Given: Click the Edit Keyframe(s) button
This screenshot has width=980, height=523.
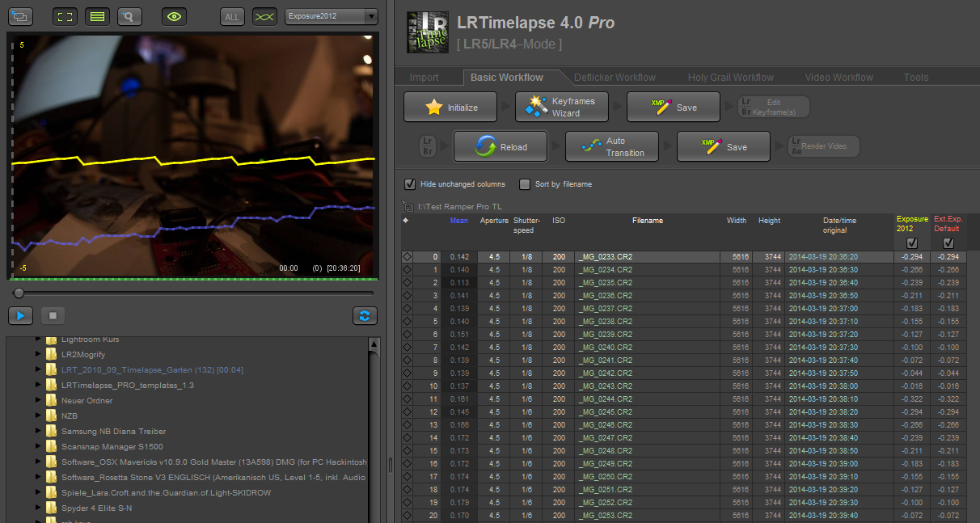Looking at the screenshot, I should [x=773, y=107].
